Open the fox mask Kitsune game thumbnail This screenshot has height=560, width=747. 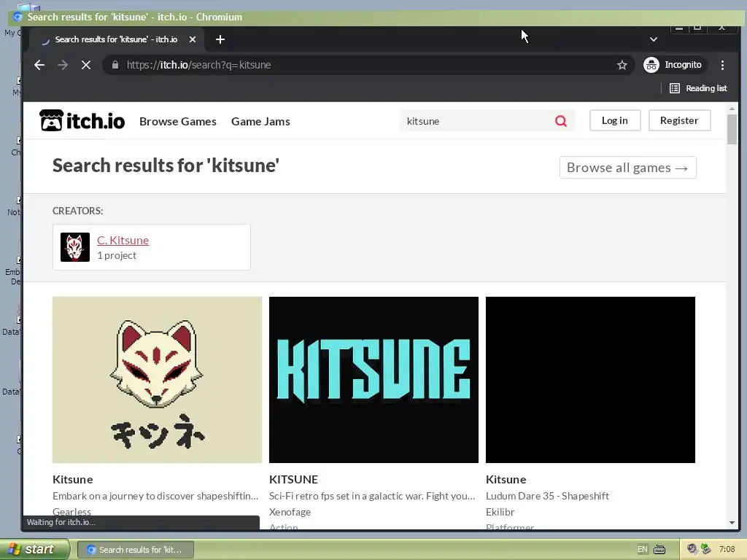coord(158,379)
